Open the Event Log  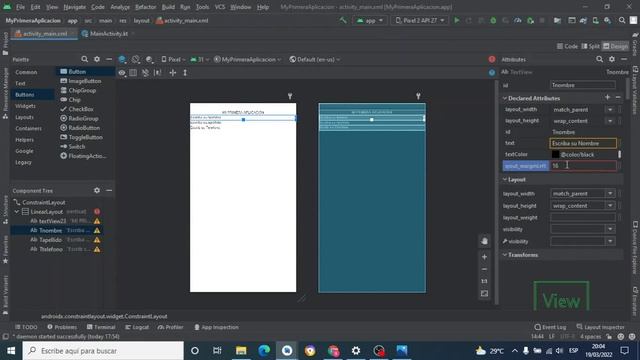[550, 327]
